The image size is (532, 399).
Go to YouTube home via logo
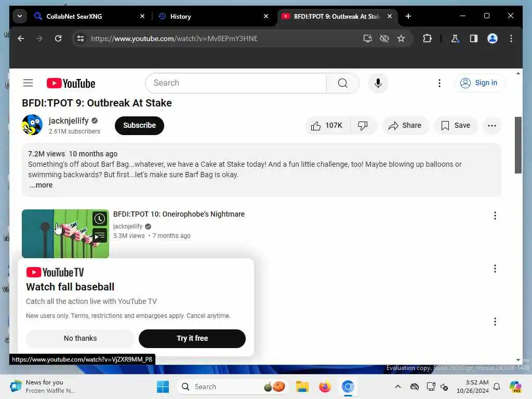71,84
